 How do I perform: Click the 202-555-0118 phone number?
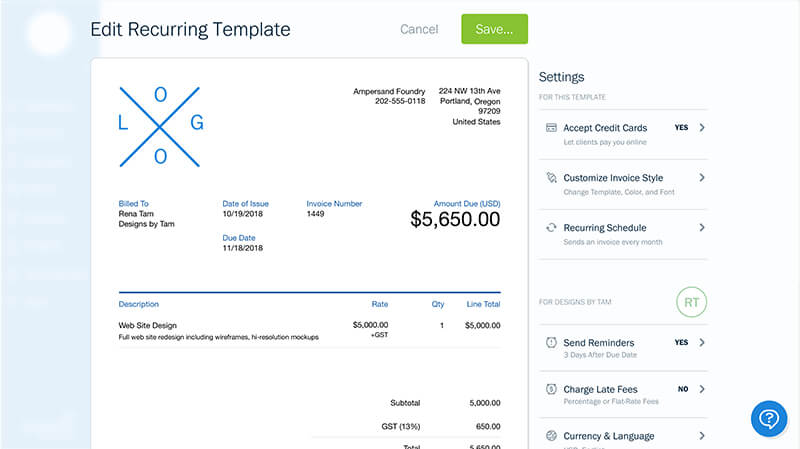tap(400, 101)
